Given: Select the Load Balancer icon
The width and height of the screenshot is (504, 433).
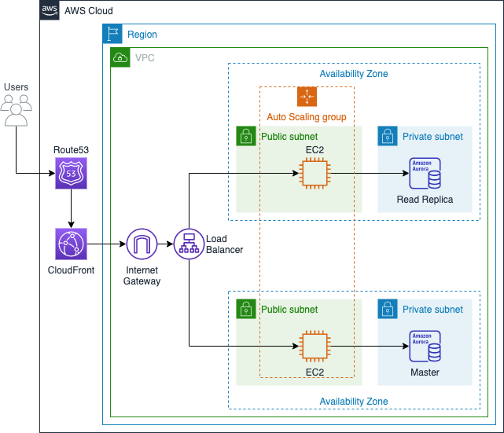Looking at the screenshot, I should coord(189,244).
